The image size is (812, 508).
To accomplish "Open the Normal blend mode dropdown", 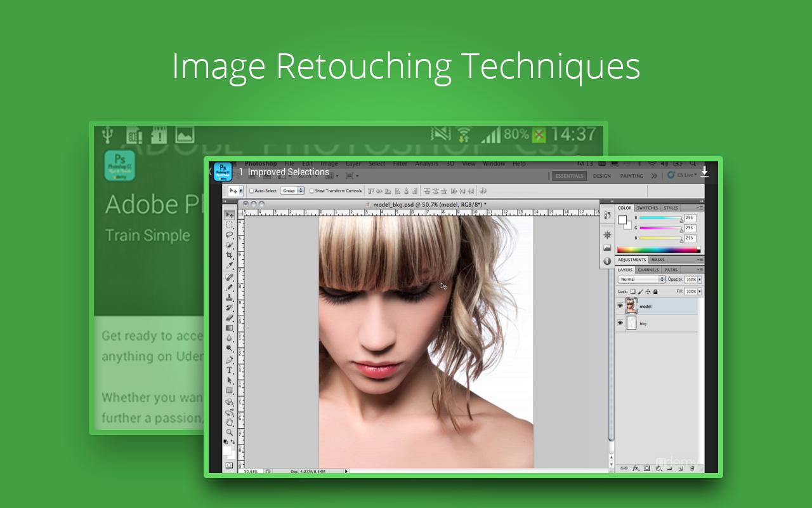I will pyautogui.click(x=641, y=279).
